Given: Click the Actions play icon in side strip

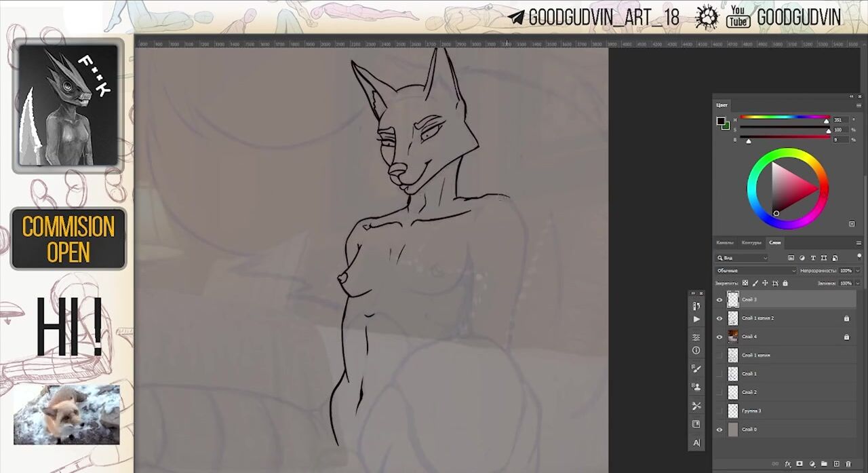Looking at the screenshot, I should click(696, 319).
